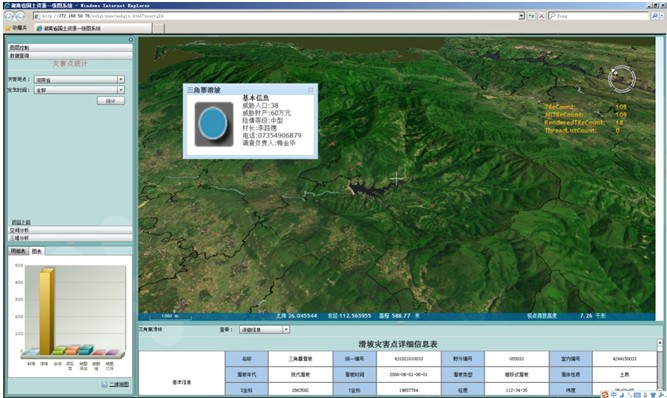Open the 灾害地点 location dropdown
667x398 pixels.
(121, 80)
